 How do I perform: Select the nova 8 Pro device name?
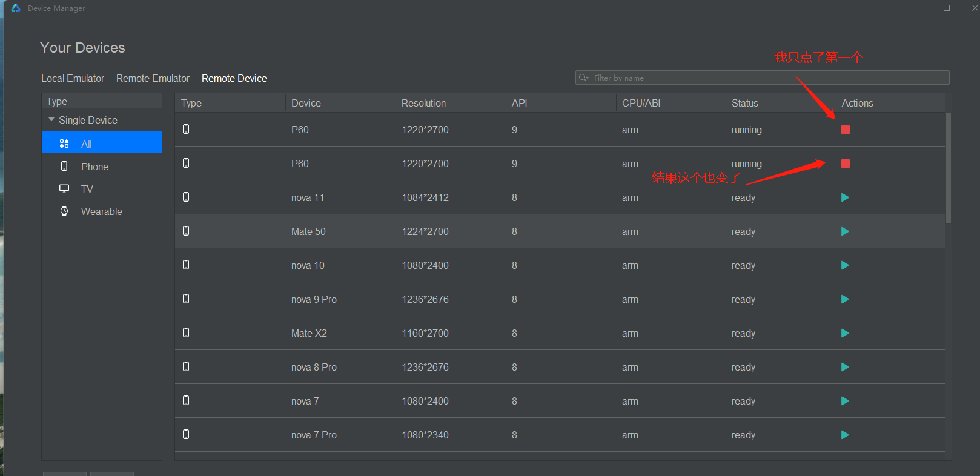(x=314, y=367)
